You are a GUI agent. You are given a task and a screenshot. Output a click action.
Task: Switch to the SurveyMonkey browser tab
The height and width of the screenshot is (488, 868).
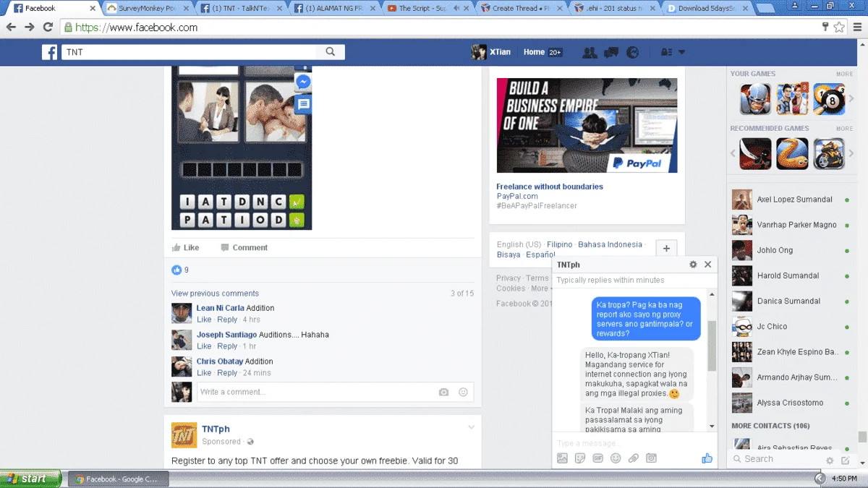pos(147,9)
